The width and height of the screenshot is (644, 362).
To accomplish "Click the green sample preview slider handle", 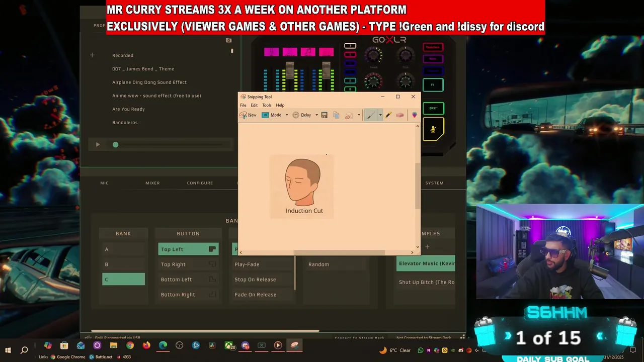I will click(115, 145).
